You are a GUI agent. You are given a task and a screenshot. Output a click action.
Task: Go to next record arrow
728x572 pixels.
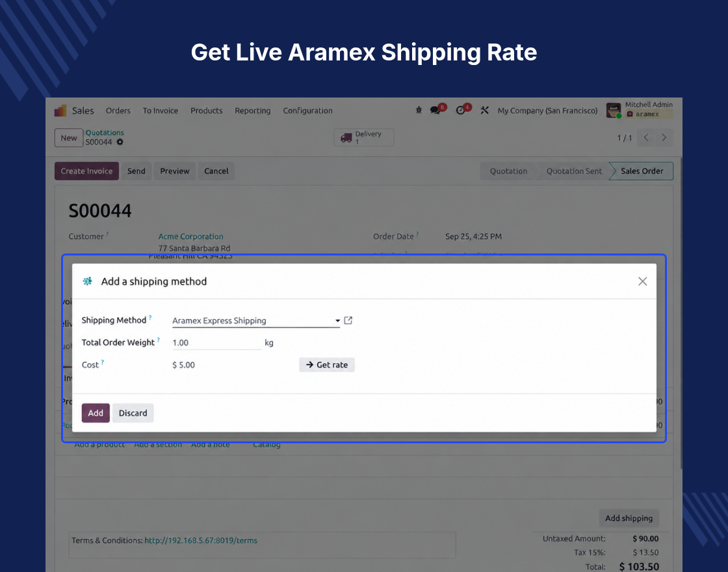664,137
